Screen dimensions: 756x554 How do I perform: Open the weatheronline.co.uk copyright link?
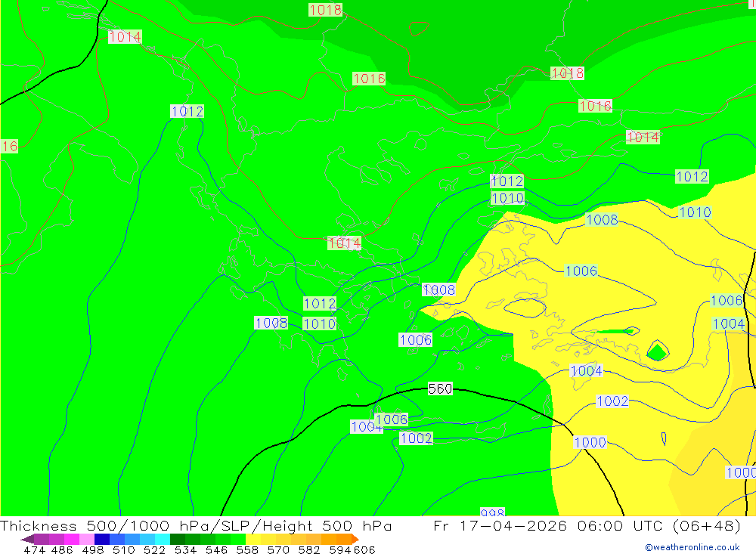692,547
